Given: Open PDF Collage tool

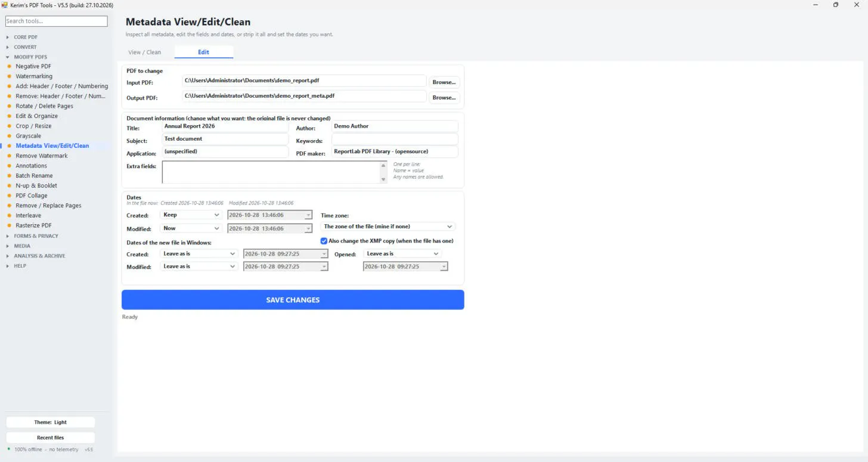Looking at the screenshot, I should click(32, 196).
